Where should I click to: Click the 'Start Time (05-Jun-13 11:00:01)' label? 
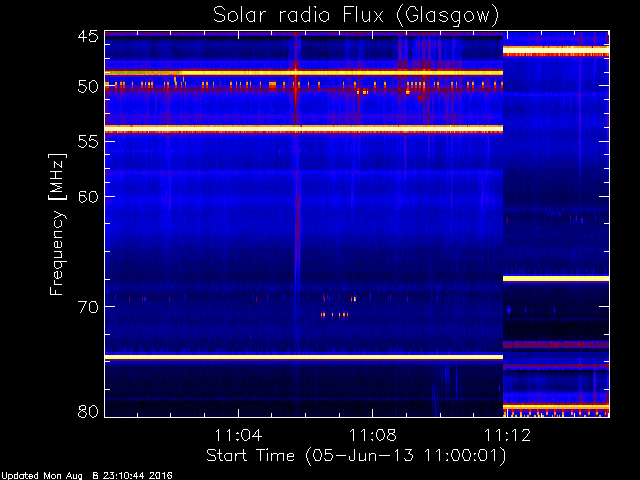click(356, 456)
